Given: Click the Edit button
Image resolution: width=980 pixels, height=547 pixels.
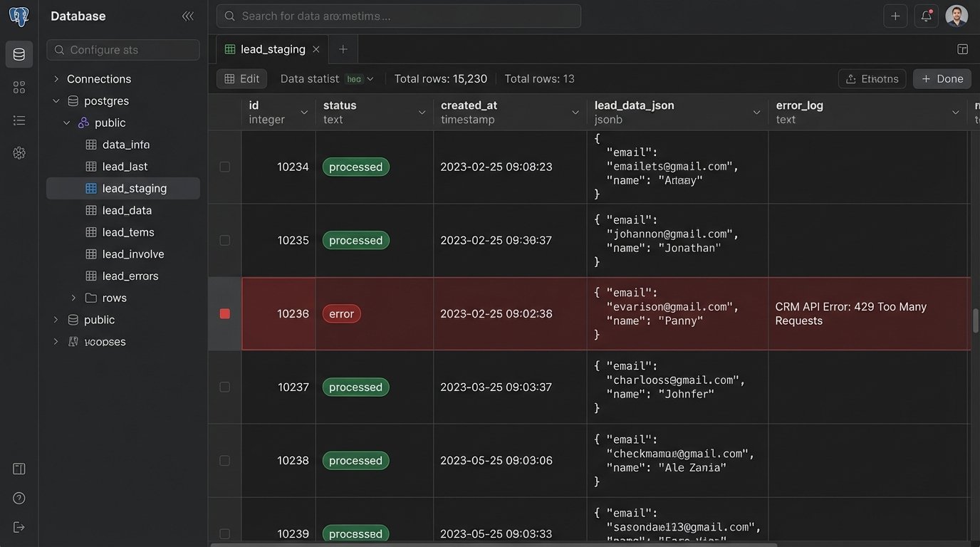Looking at the screenshot, I should (241, 79).
